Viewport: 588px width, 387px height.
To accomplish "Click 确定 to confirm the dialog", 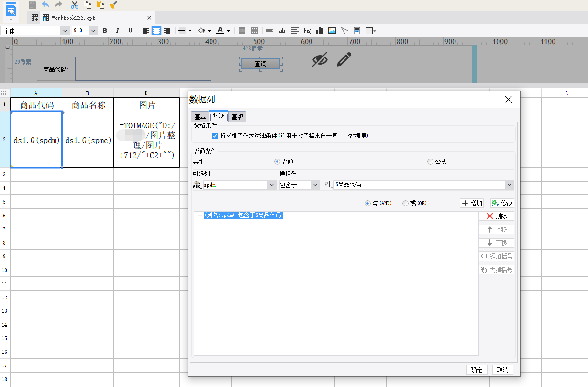I will coord(477,370).
